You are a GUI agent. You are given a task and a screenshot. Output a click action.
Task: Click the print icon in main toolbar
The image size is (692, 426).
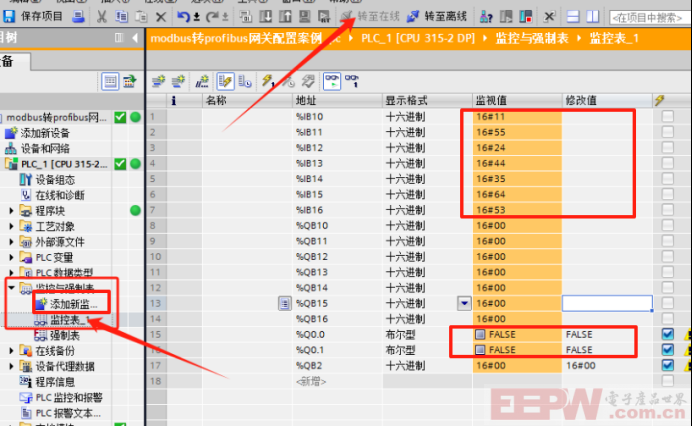[79, 16]
